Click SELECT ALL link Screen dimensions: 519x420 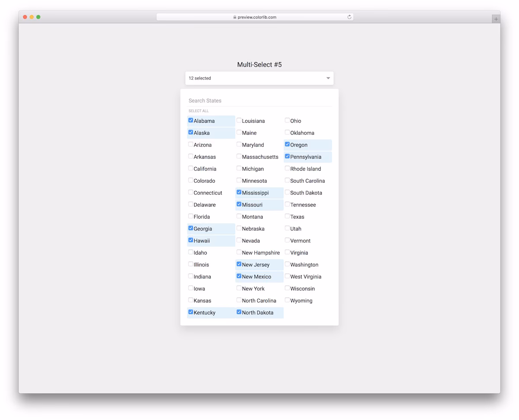point(199,111)
